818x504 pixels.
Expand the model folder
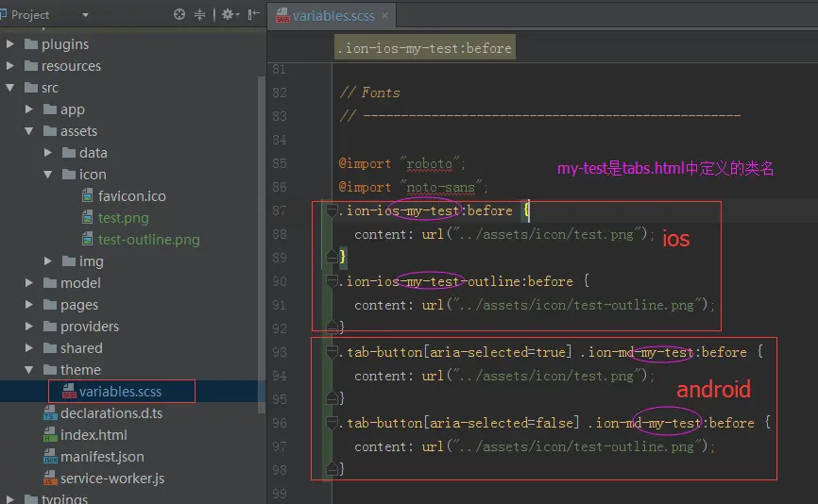28,283
